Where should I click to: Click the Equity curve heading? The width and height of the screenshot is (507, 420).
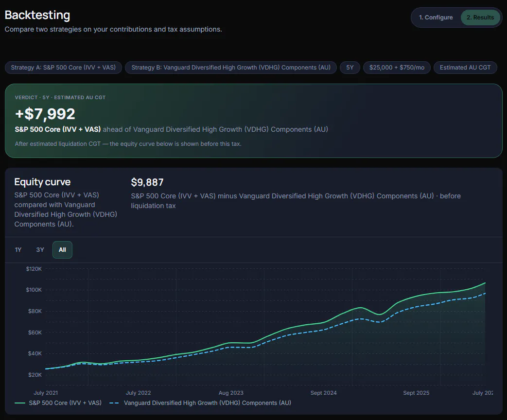(x=42, y=182)
